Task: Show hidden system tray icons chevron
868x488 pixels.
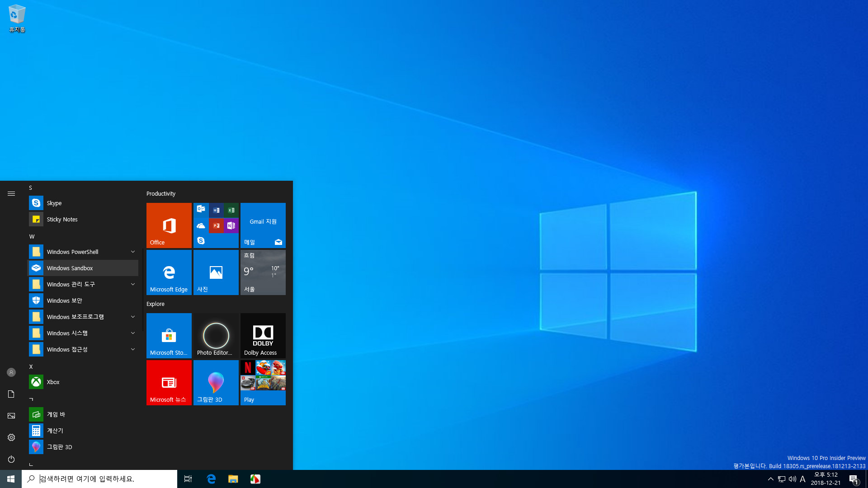Action: click(771, 479)
